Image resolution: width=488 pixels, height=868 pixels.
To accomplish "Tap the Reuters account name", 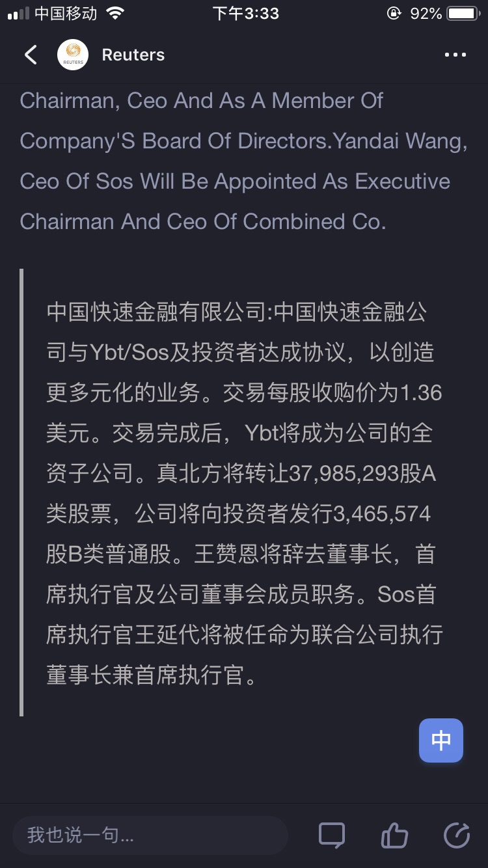I will (x=133, y=55).
